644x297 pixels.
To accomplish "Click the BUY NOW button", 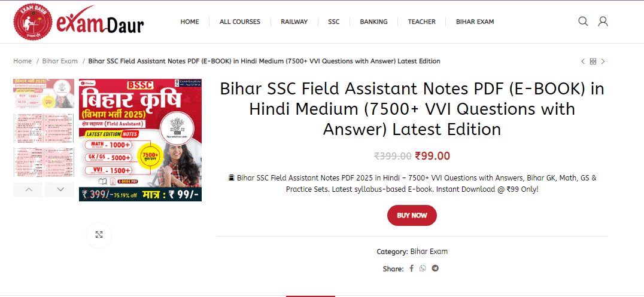I will click(412, 215).
